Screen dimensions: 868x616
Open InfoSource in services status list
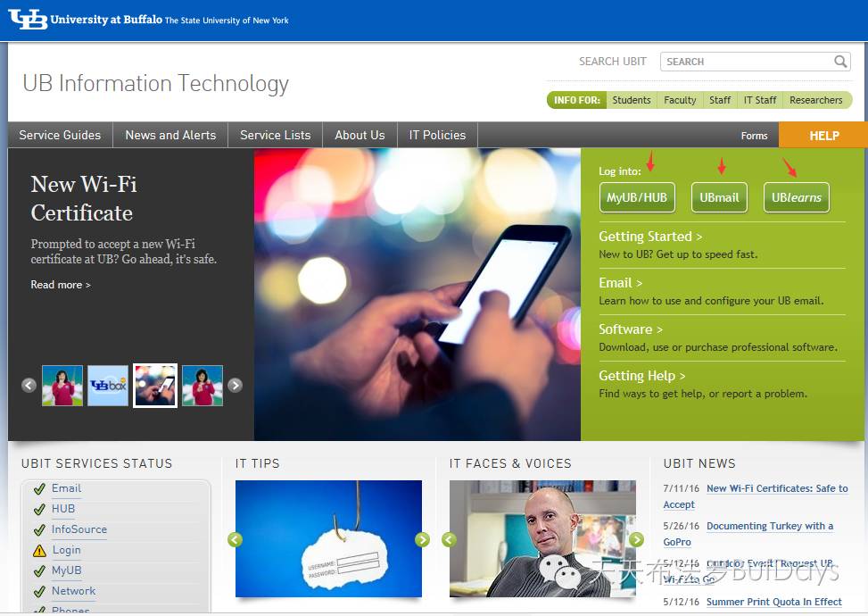79,529
